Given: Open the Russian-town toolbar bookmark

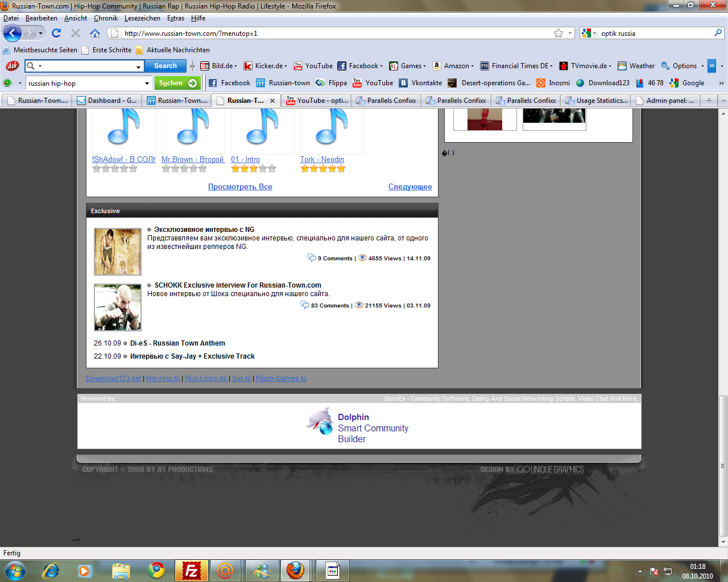Looking at the screenshot, I should pyautogui.click(x=283, y=83).
